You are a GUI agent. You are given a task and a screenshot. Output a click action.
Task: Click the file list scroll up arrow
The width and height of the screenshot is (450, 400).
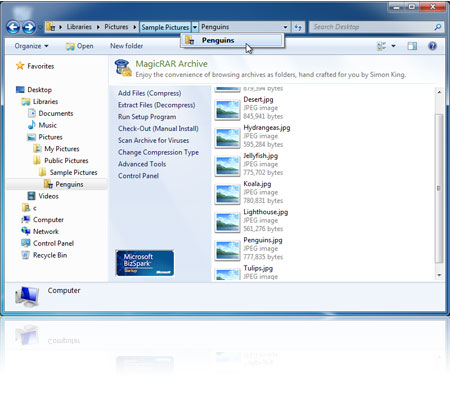439,92
